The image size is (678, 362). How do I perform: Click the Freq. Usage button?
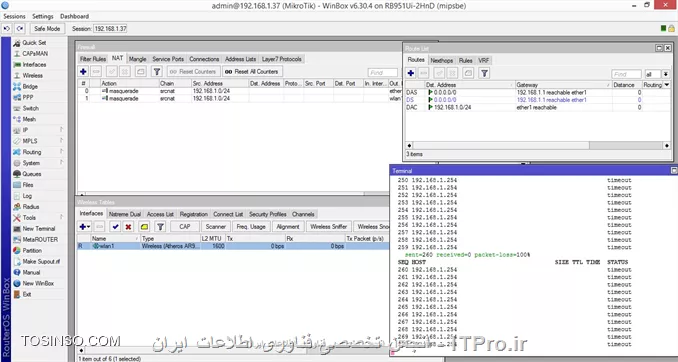pyautogui.click(x=251, y=227)
